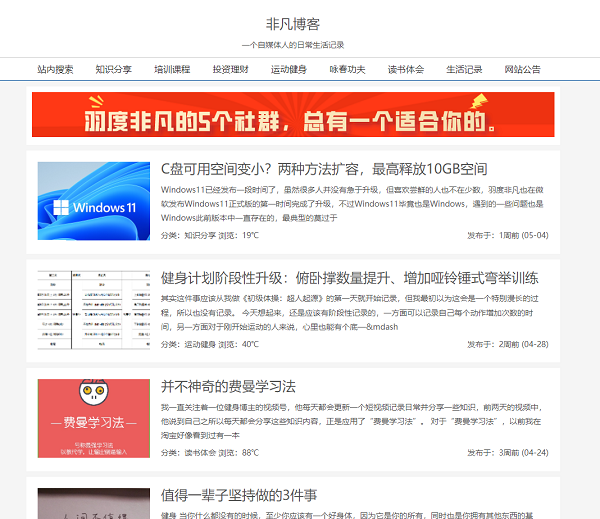
Task: Click the 非凡博客 site title
Action: [293, 24]
